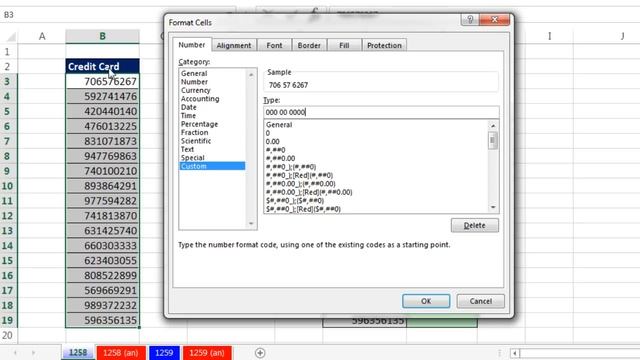
Task: Select the Special category
Action: (x=193, y=158)
